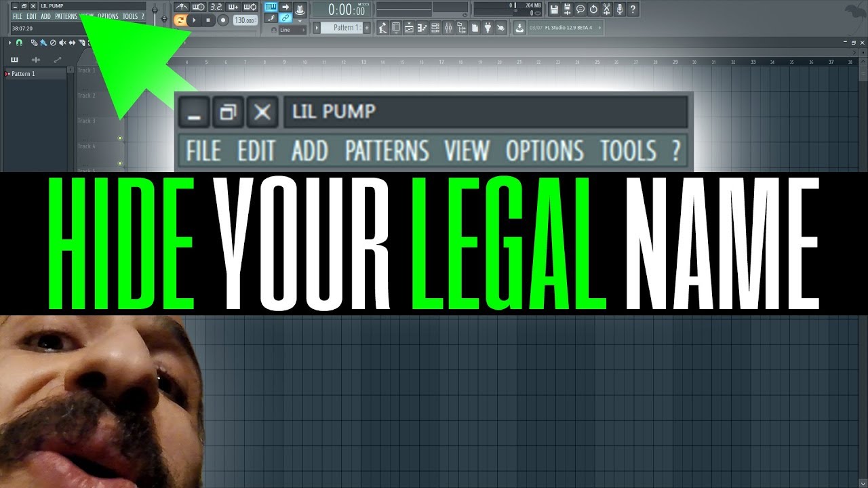
Task: Click the stepped-blocks piano roll icon
Action: pyautogui.click(x=422, y=28)
